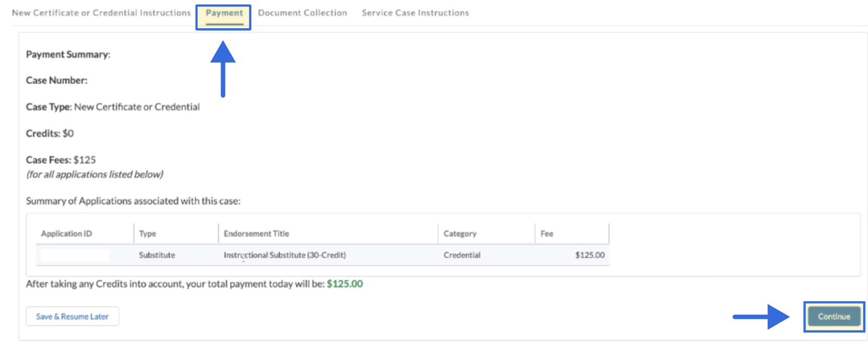
Task: Click the blank Application ID cell
Action: (x=75, y=255)
